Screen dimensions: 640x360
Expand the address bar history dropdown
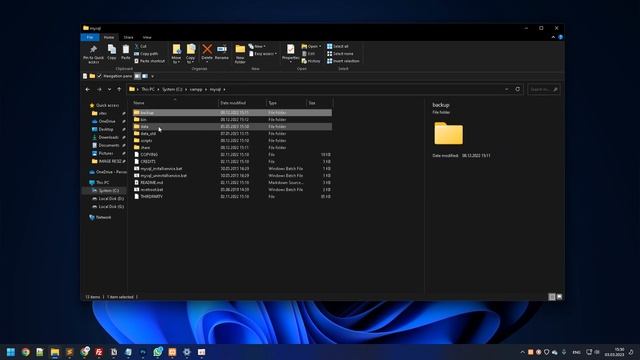tap(507, 89)
